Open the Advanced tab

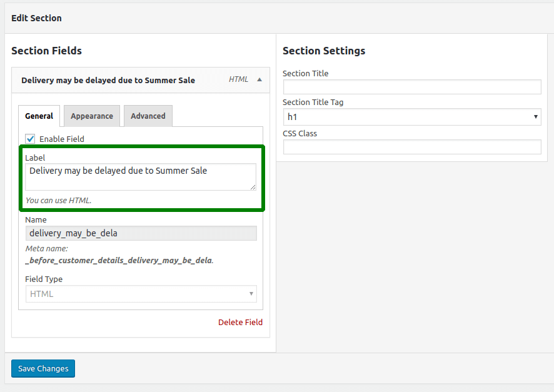pyautogui.click(x=148, y=116)
